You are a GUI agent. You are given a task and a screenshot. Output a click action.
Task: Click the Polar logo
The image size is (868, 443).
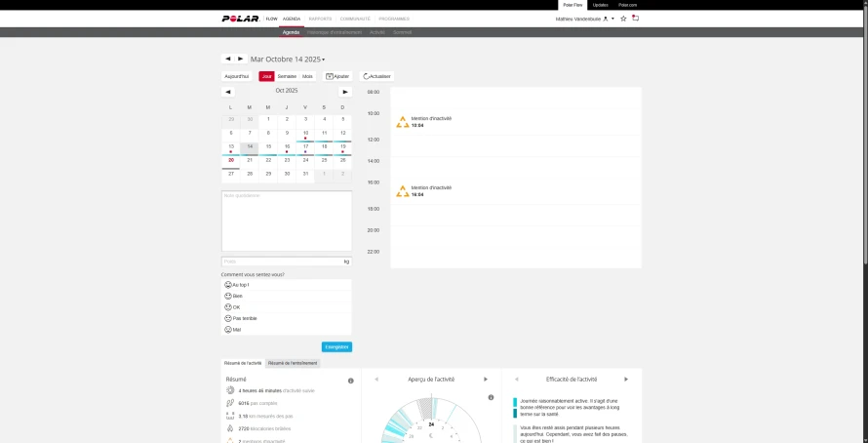point(241,19)
